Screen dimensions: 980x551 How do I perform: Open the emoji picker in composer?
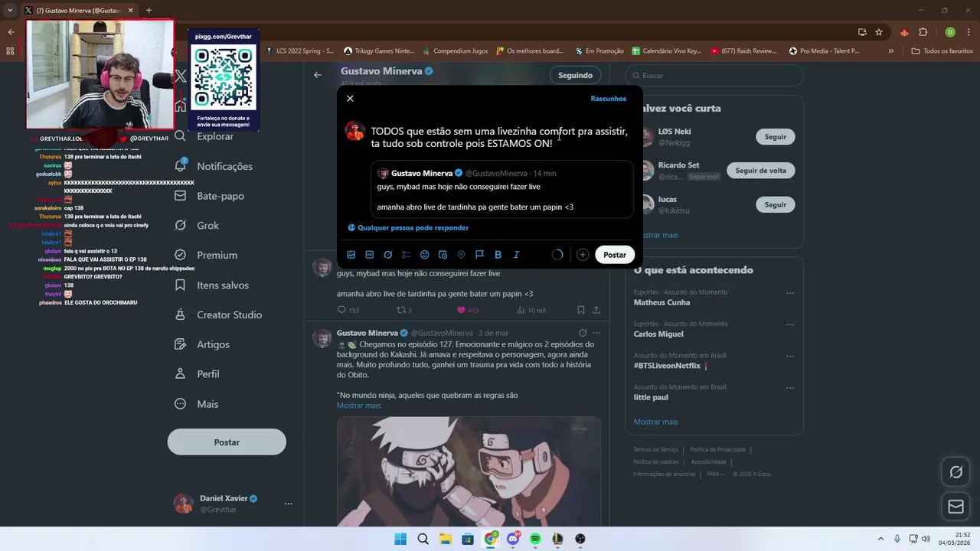point(425,255)
